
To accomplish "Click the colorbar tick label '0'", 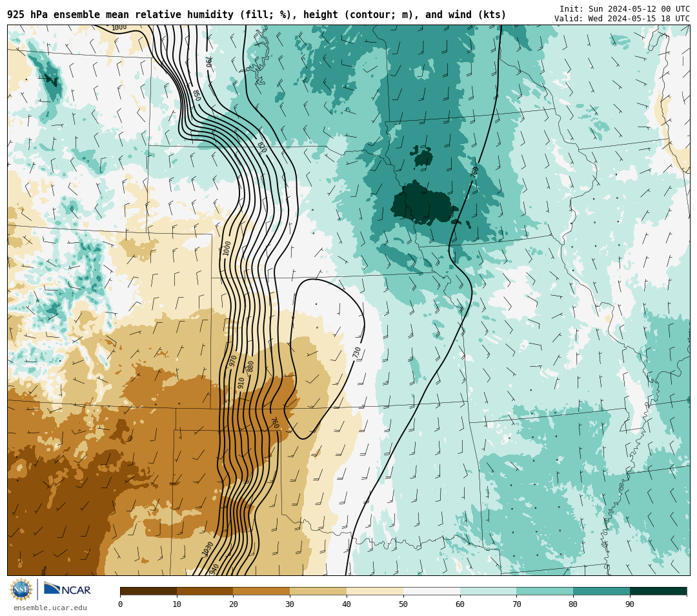I will [121, 604].
